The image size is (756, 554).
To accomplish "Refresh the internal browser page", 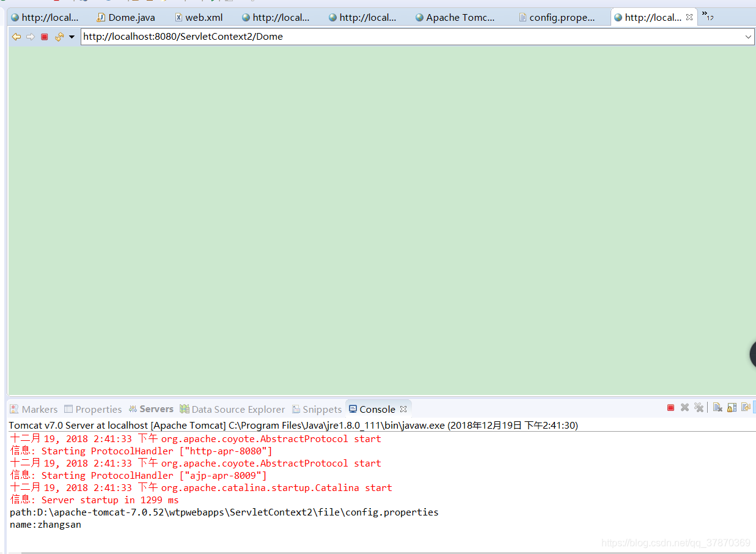I will (x=59, y=37).
